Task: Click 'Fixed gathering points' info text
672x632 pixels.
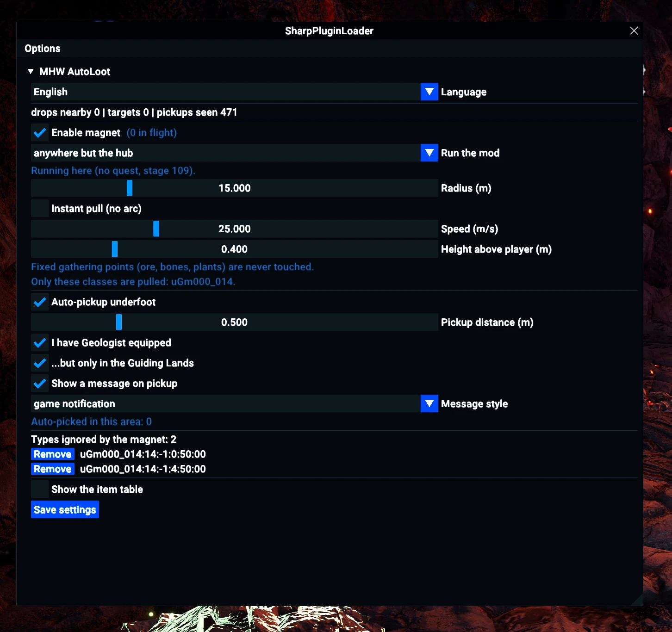Action: click(172, 267)
